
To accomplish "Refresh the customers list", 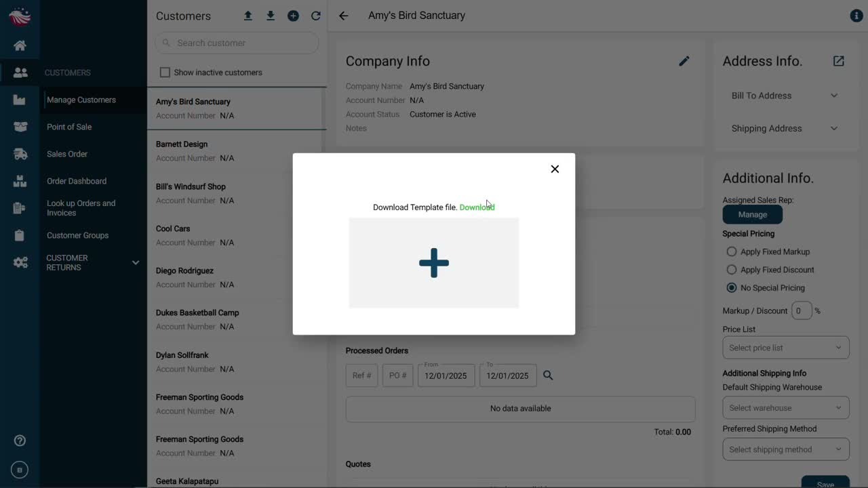I will tap(316, 16).
